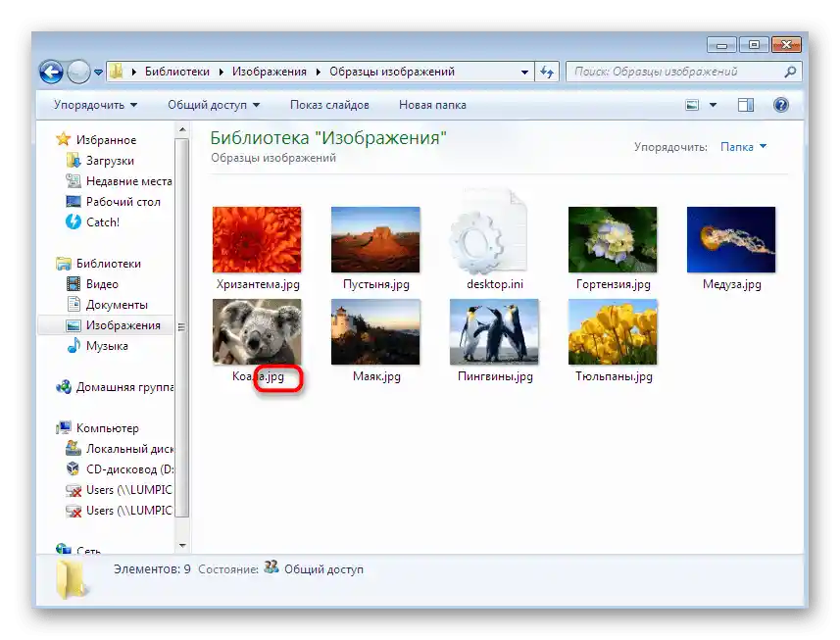Click the sidebar scrollbar down arrow

(x=182, y=546)
